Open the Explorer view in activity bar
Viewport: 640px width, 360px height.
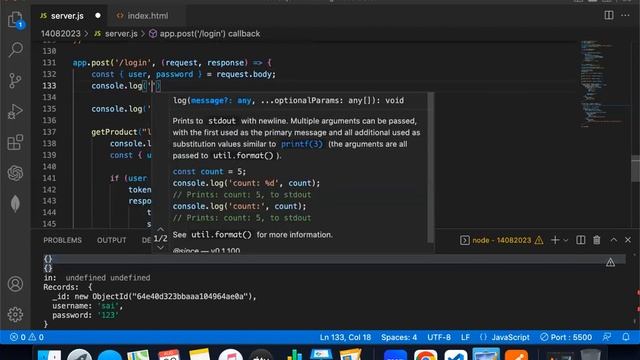[x=16, y=20]
